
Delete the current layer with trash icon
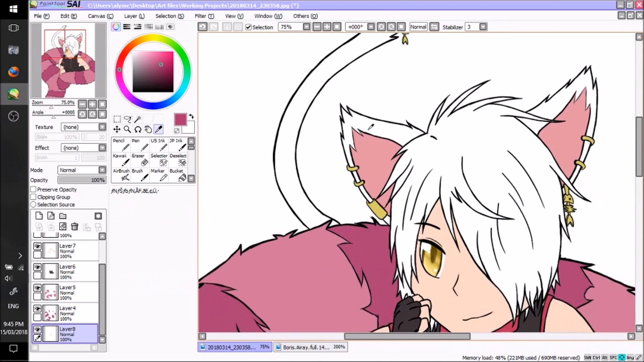tap(74, 227)
